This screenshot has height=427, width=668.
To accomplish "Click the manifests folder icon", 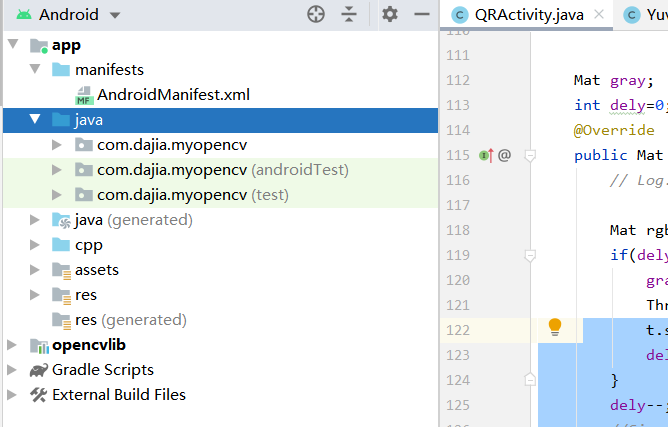I will (x=61, y=69).
